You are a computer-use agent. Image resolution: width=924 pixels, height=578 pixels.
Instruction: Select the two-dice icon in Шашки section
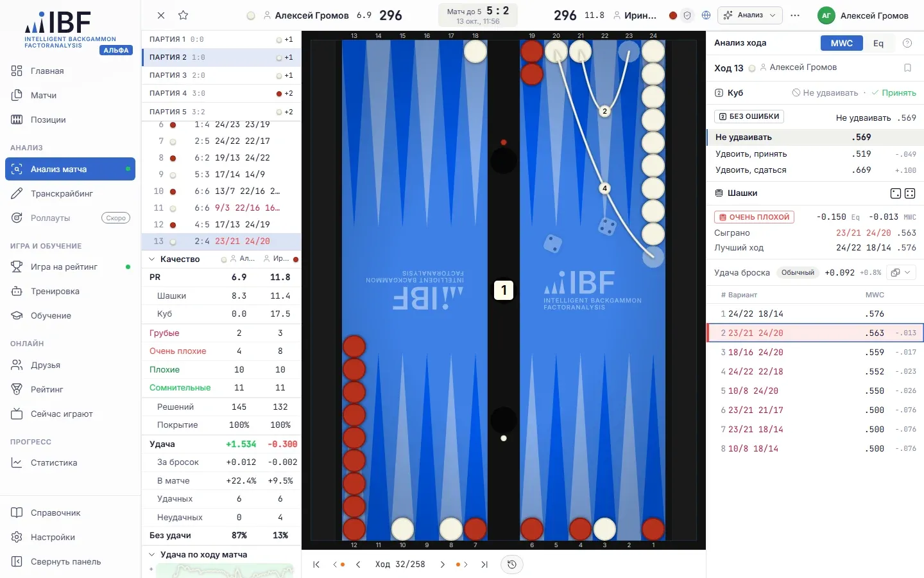pos(896,193)
